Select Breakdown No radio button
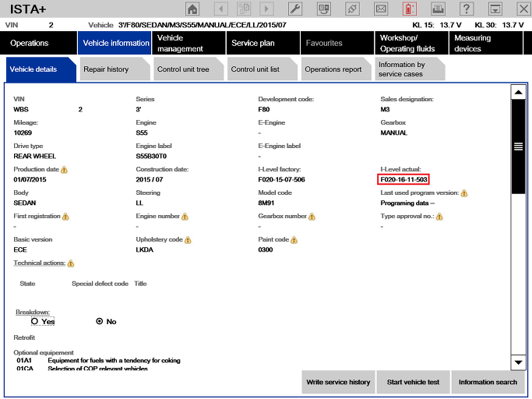Viewport: 532px width, 399px height. pos(100,321)
